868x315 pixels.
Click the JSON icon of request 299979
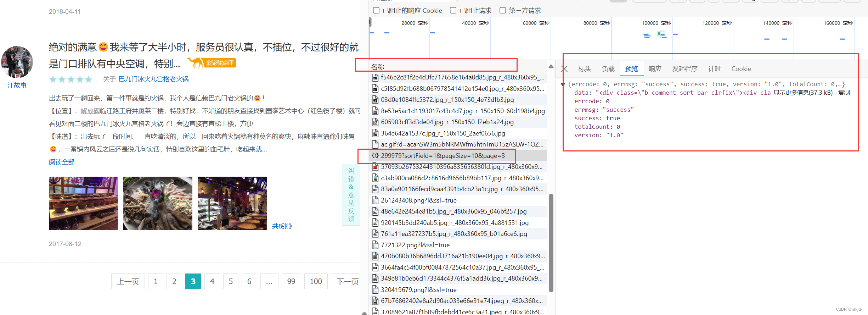(x=375, y=155)
